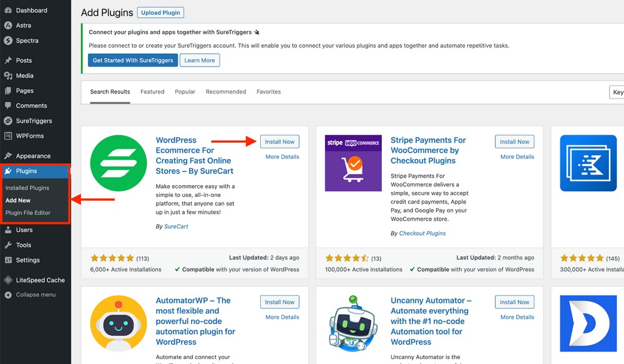Collapse the admin sidebar menu
Screen dimensions: 624x364
[6, 294]
